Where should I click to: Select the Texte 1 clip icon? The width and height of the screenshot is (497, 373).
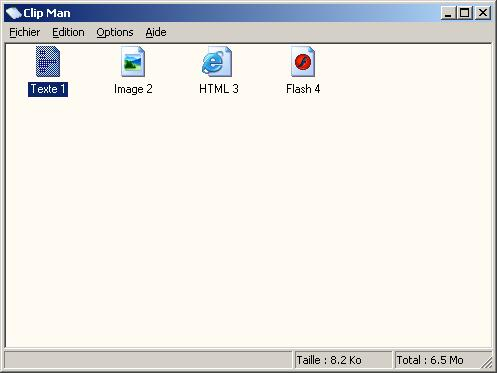coord(48,61)
